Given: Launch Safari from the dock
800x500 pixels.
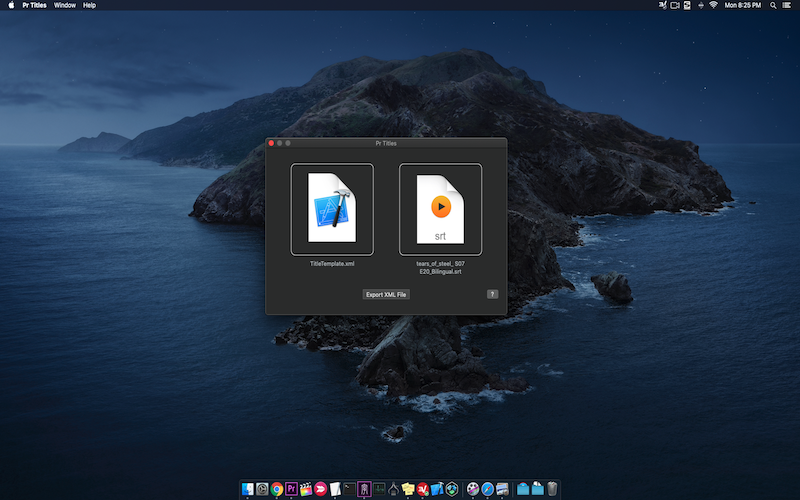Looking at the screenshot, I should click(x=487, y=489).
